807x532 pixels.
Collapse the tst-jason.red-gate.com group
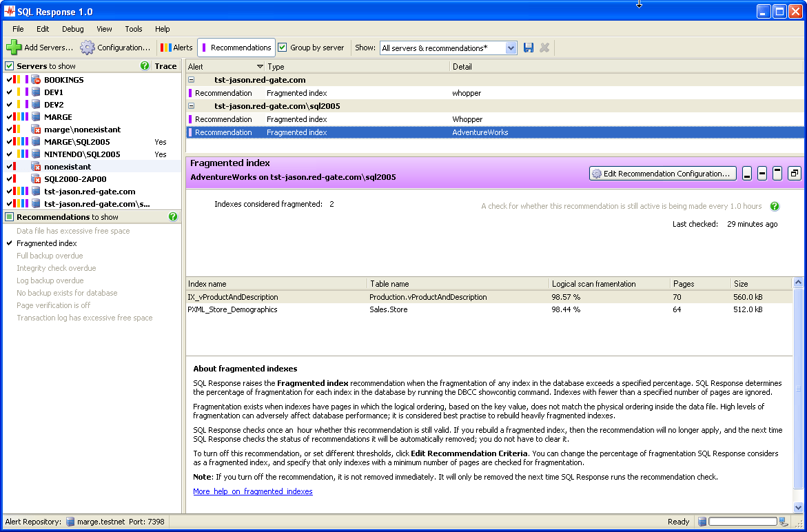click(191, 80)
